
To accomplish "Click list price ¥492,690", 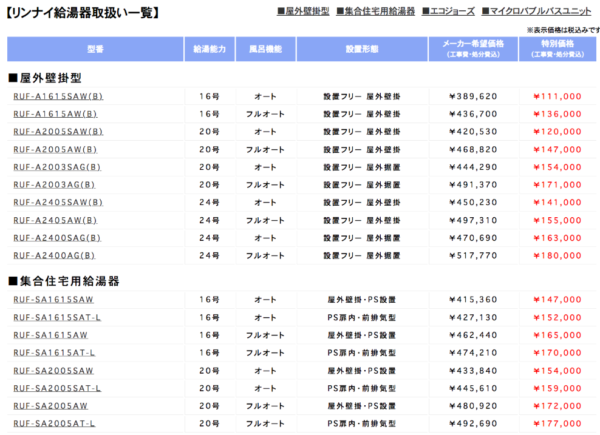I will (x=473, y=424).
